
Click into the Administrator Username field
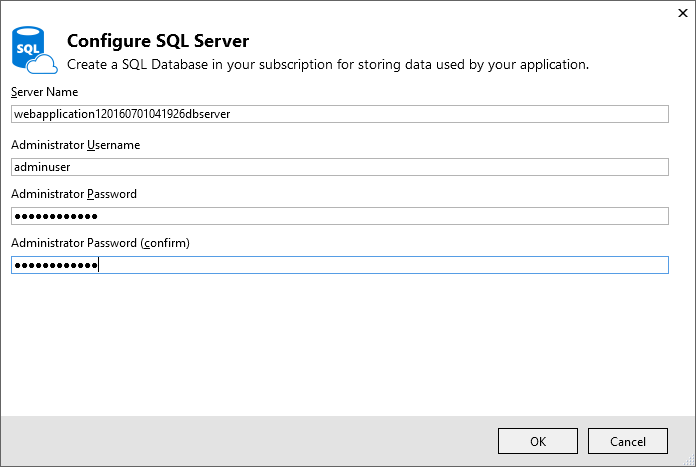pyautogui.click(x=340, y=167)
